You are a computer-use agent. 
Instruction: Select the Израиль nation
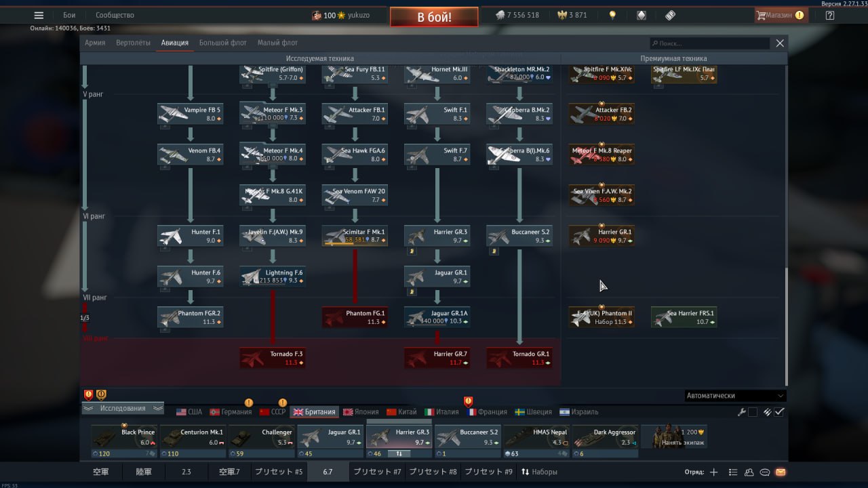coord(578,411)
